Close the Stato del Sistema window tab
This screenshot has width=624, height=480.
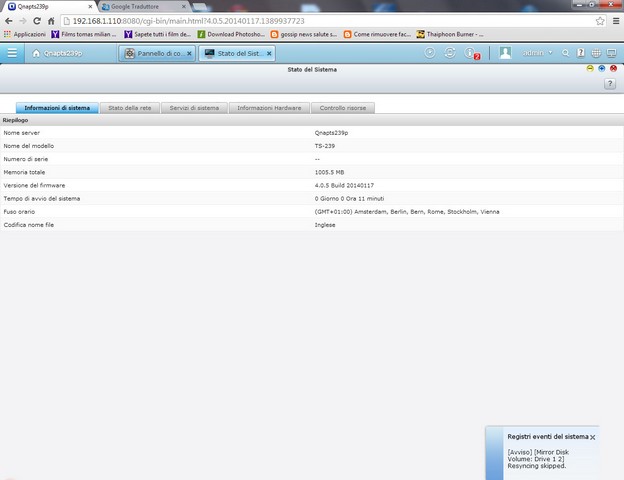tap(269, 53)
